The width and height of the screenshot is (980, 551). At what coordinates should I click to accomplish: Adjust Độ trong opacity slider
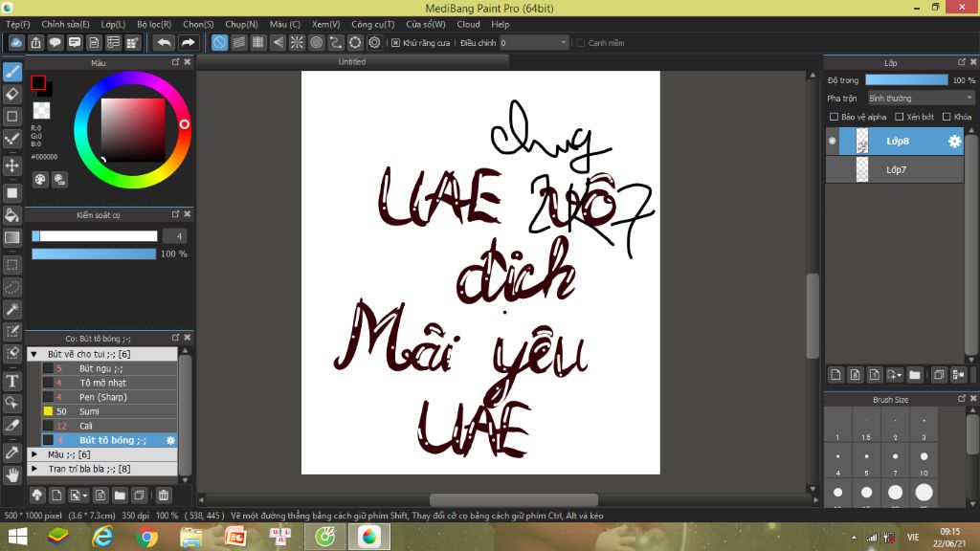pos(906,80)
